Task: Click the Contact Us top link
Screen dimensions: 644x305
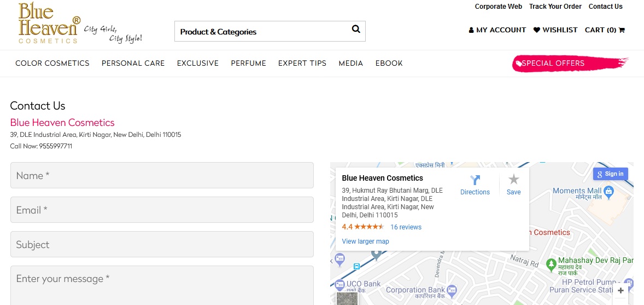Action: (x=605, y=7)
